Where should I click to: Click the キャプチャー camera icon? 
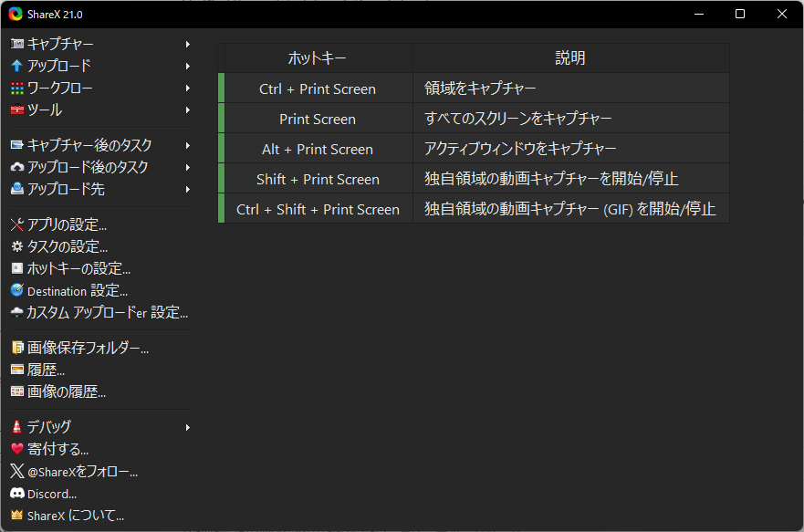(17, 44)
